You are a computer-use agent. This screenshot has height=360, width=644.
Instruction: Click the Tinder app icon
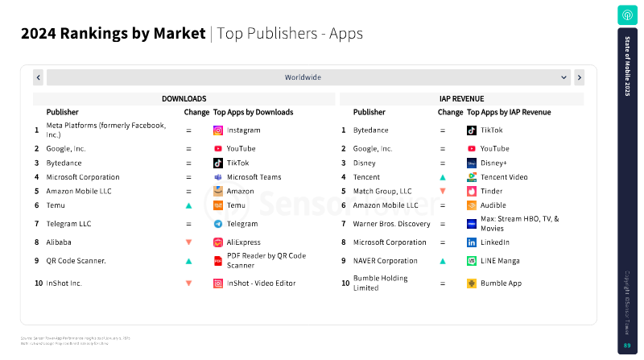[x=472, y=191]
